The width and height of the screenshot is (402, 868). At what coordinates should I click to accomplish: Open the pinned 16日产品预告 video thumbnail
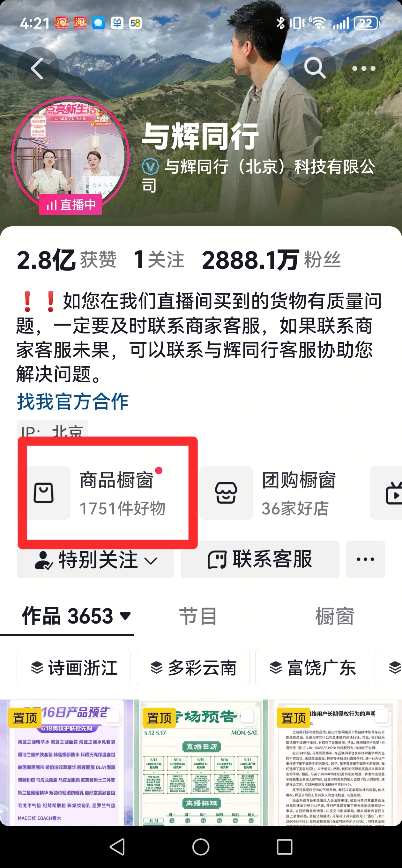[x=67, y=763]
